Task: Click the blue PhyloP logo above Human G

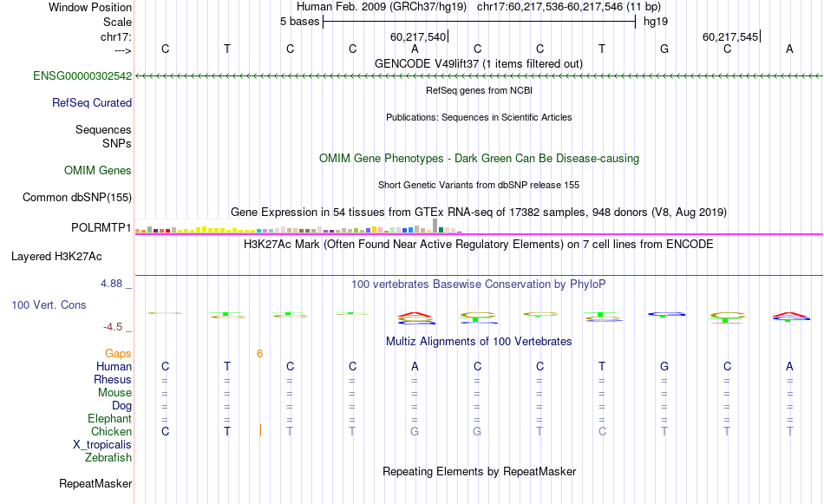Action: [x=666, y=314]
